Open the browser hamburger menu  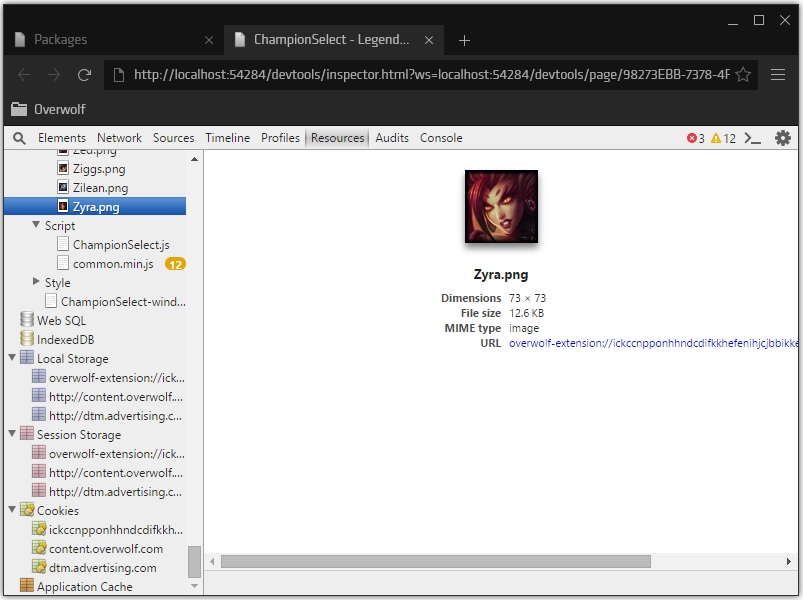pos(778,75)
